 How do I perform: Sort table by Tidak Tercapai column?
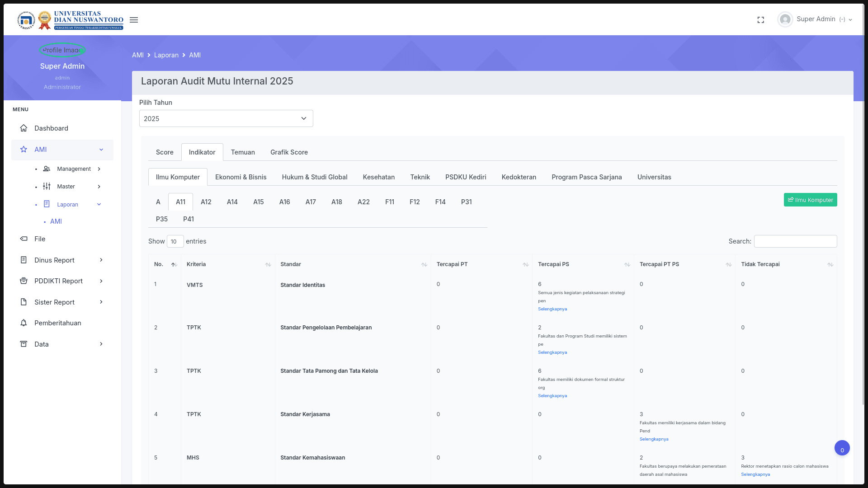click(x=830, y=265)
